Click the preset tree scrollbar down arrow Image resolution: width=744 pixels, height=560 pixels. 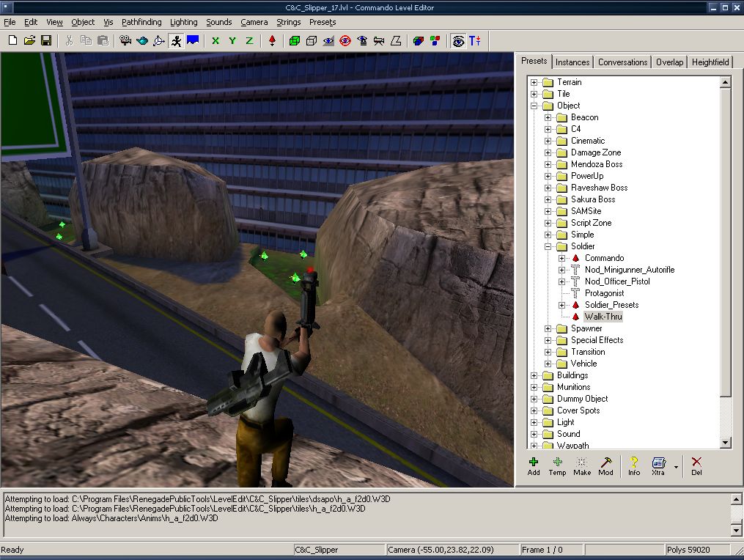pos(726,443)
